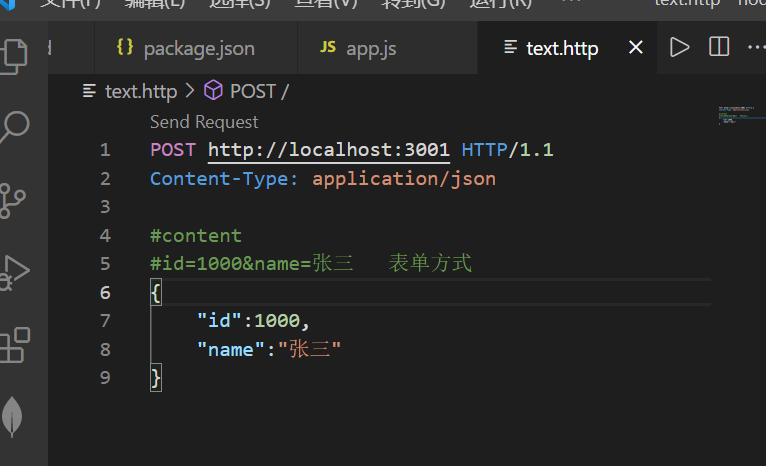Open the Source Control view
Viewport: 766px width, 466px height.
point(14,199)
